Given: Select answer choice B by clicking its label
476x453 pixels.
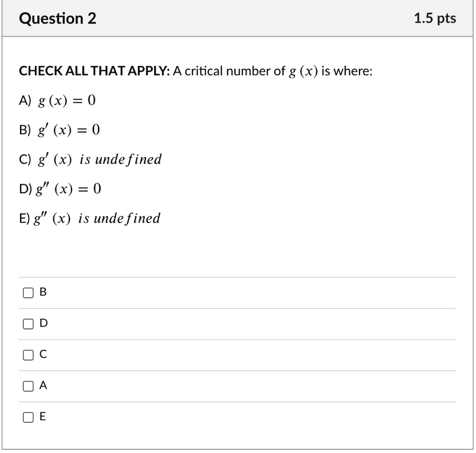Looking at the screenshot, I should [43, 292].
